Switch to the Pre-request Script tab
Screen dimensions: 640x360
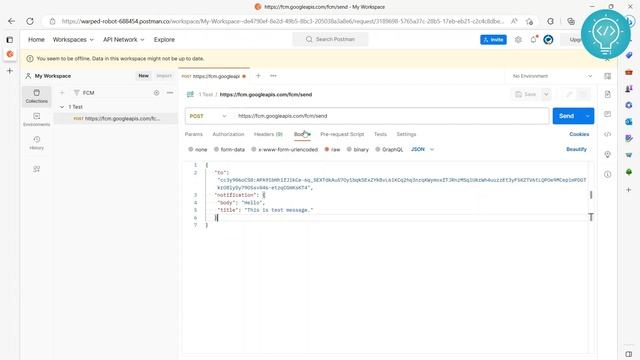tap(342, 134)
